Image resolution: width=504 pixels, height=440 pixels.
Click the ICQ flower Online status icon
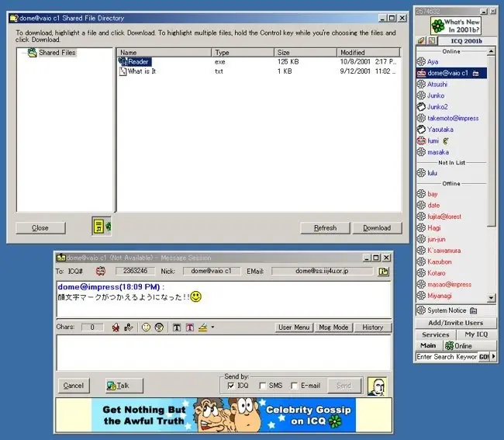coord(449,346)
